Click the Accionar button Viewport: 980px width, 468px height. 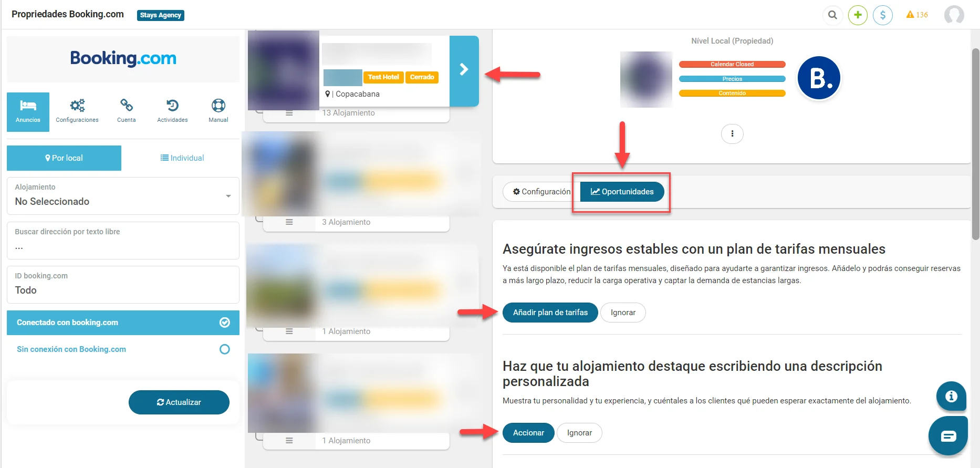528,433
